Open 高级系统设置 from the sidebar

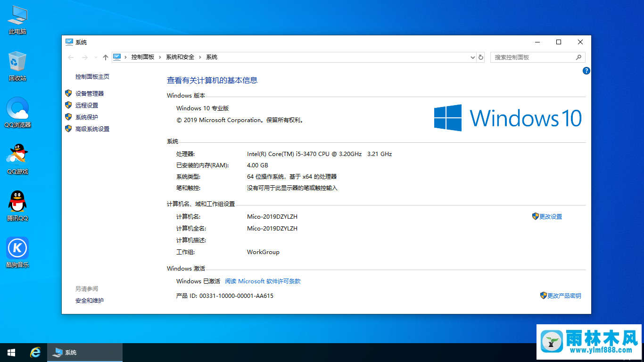[92, 129]
